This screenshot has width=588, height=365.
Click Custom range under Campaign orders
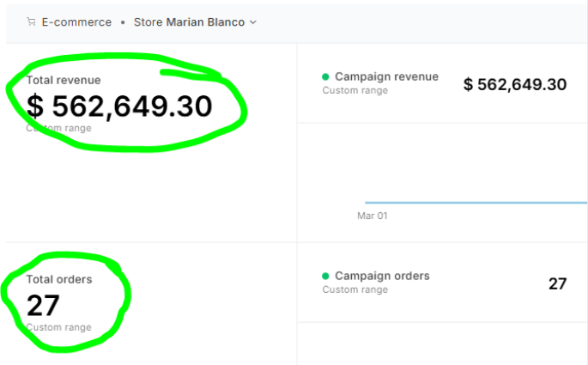pyautogui.click(x=355, y=289)
